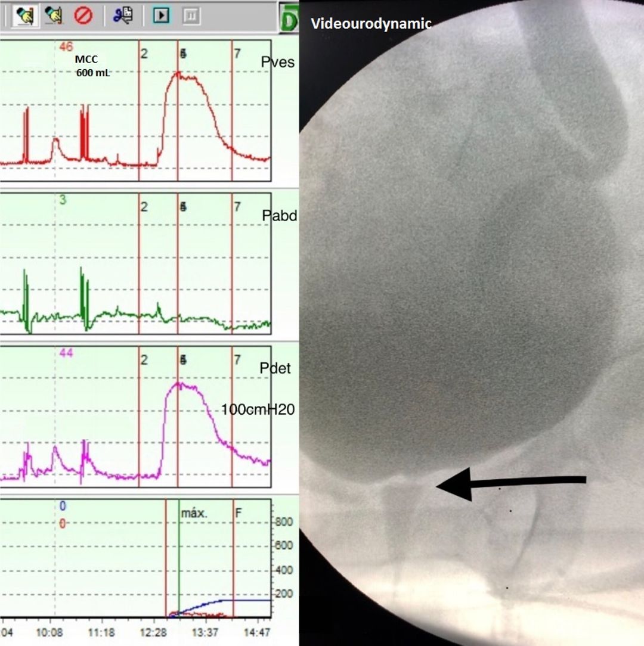This screenshot has width=644, height=646.
Task: Click the Pdet channel label
Action: [x=274, y=368]
